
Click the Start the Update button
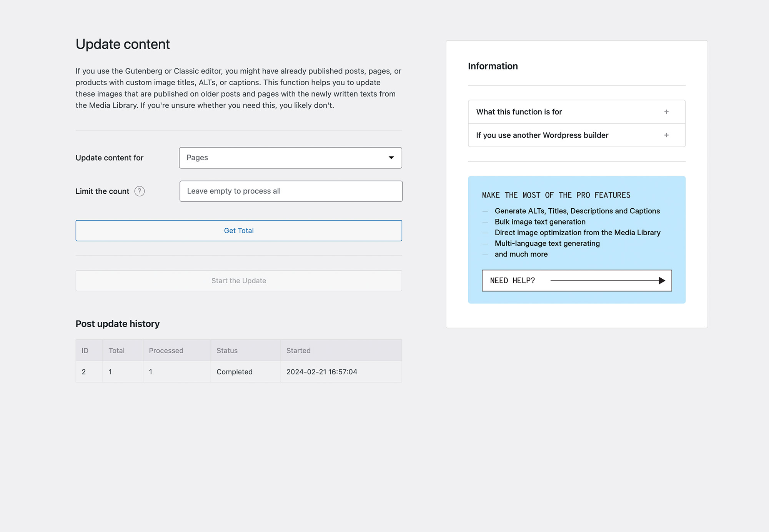pos(239,281)
